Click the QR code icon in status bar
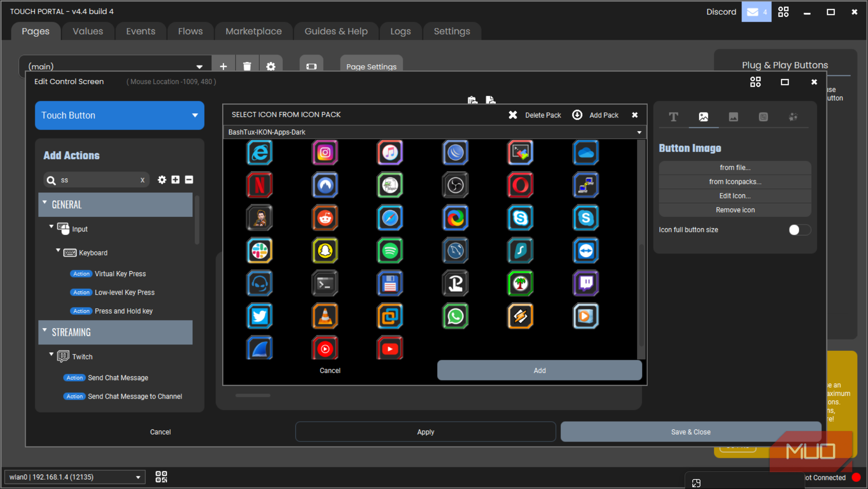Image resolution: width=868 pixels, height=489 pixels. point(161,477)
